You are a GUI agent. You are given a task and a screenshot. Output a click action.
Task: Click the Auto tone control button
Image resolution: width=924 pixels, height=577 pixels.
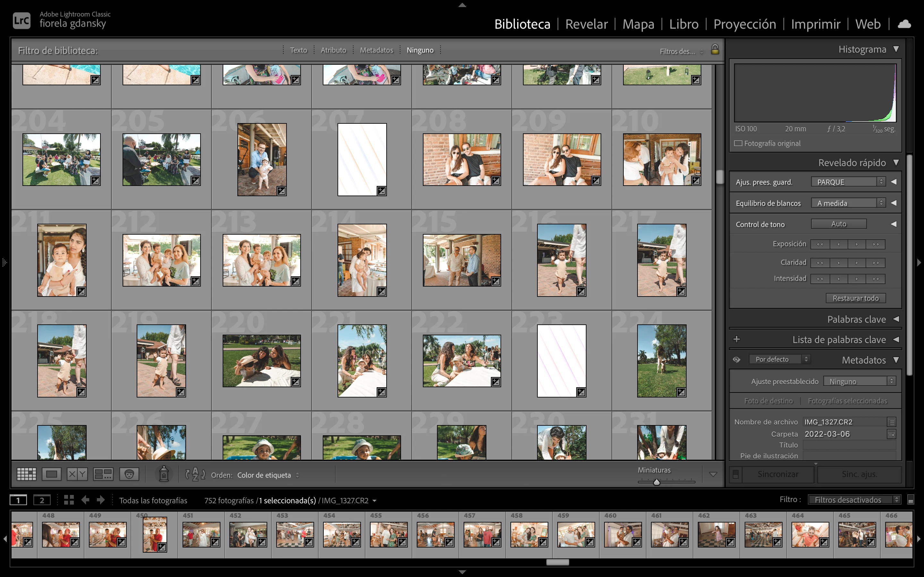[838, 224]
